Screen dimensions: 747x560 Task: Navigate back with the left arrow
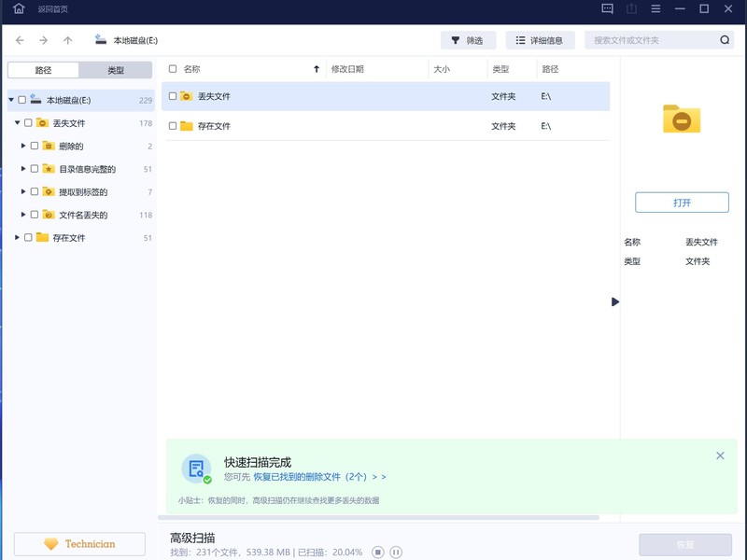pos(20,40)
